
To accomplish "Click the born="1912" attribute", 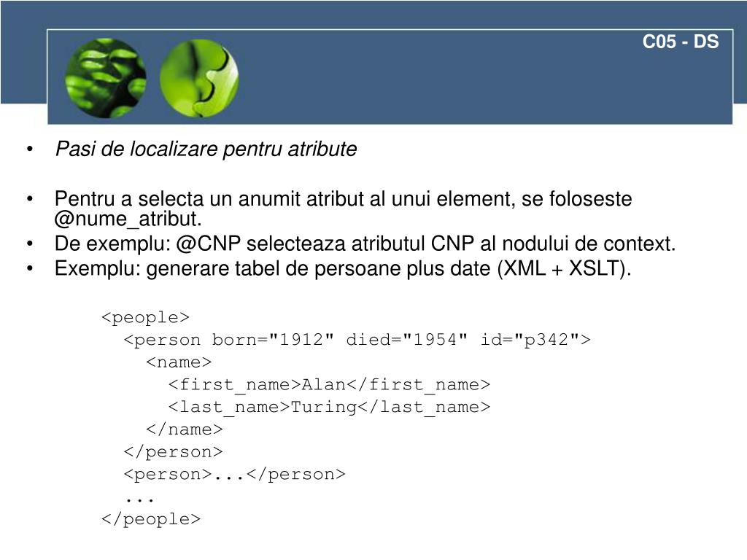I will 273,340.
